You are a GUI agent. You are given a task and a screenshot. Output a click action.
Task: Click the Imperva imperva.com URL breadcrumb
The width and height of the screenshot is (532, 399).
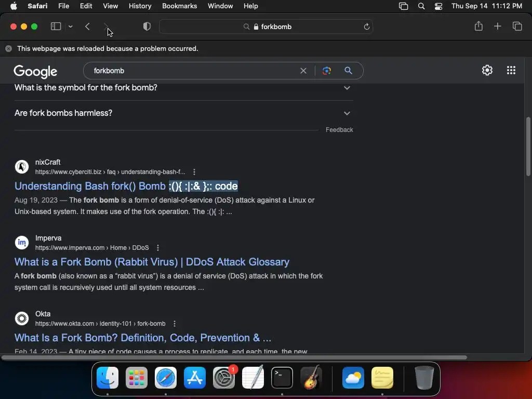(92, 248)
